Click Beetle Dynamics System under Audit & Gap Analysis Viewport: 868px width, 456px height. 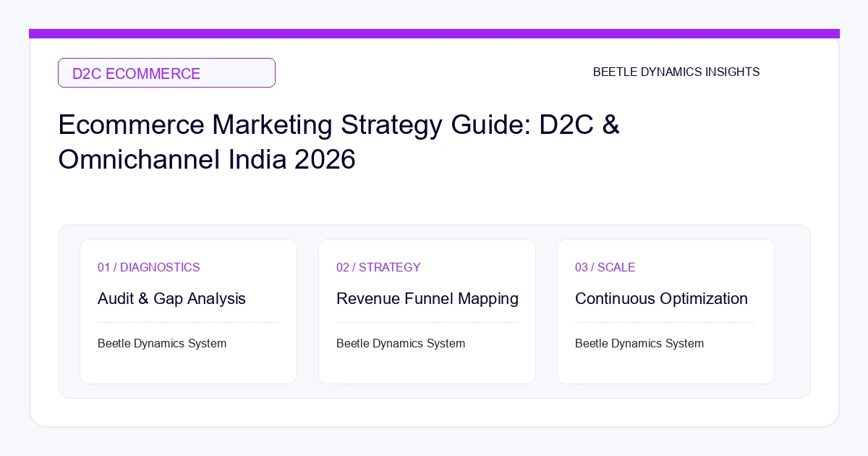(x=162, y=343)
